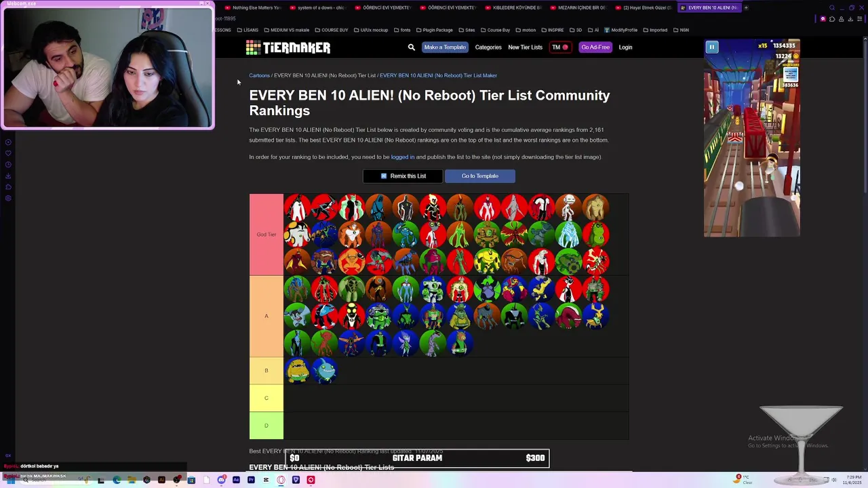Open downloads icon in Opera sidebar
This screenshot has width=868, height=488.
point(8,176)
